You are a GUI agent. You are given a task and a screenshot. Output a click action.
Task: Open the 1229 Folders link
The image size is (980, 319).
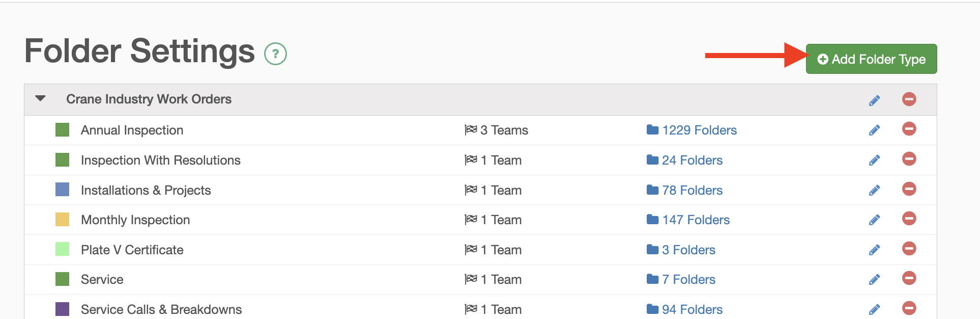691,130
